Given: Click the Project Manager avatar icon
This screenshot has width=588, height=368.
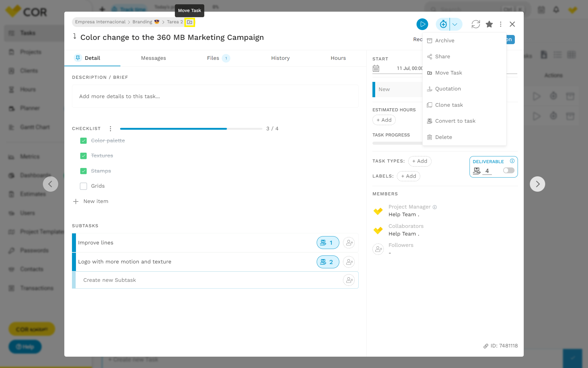Looking at the screenshot, I should (x=378, y=211).
